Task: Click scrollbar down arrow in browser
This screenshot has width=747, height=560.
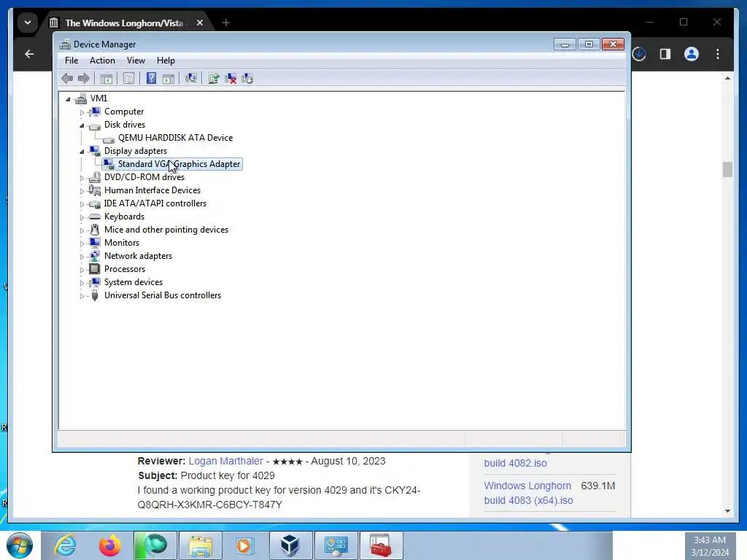Action: (727, 511)
